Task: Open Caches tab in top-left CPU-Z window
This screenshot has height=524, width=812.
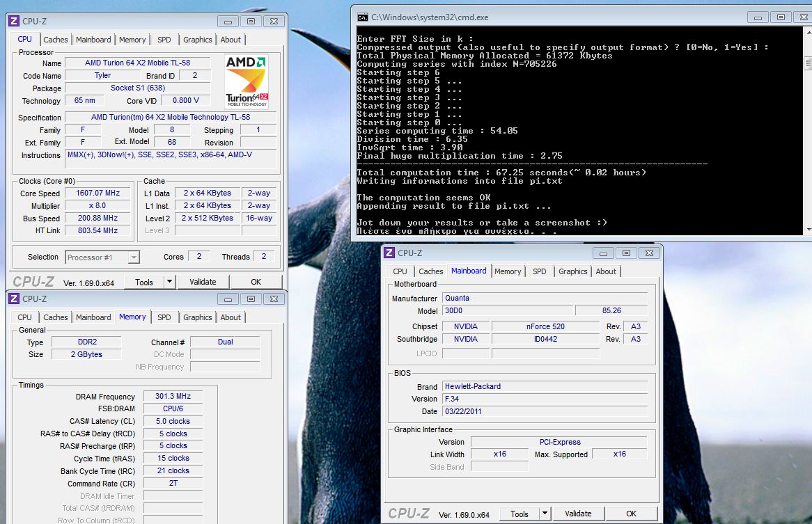Action: point(56,40)
